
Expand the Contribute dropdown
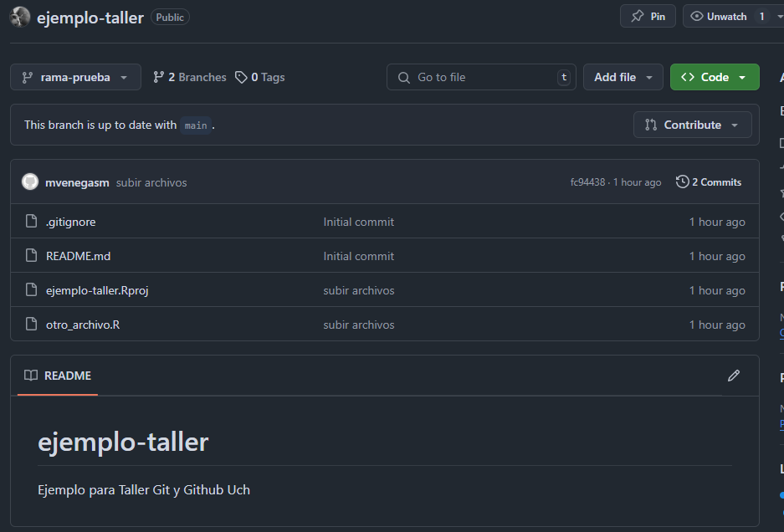tap(692, 125)
